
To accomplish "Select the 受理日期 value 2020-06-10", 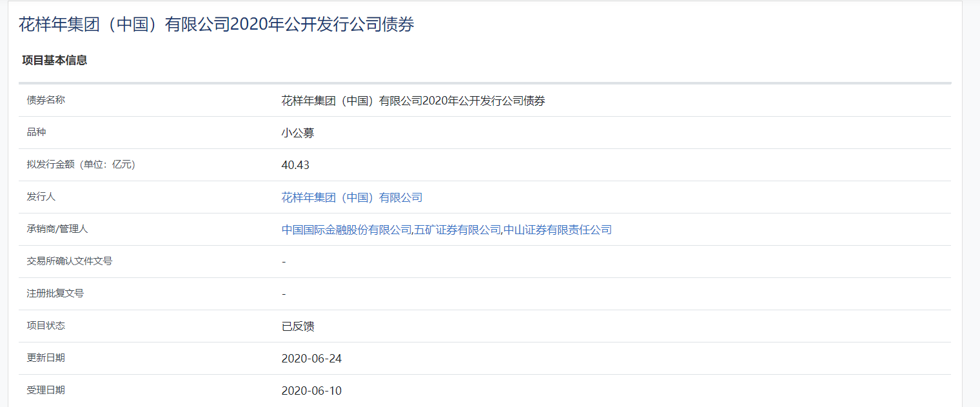I will [311, 390].
